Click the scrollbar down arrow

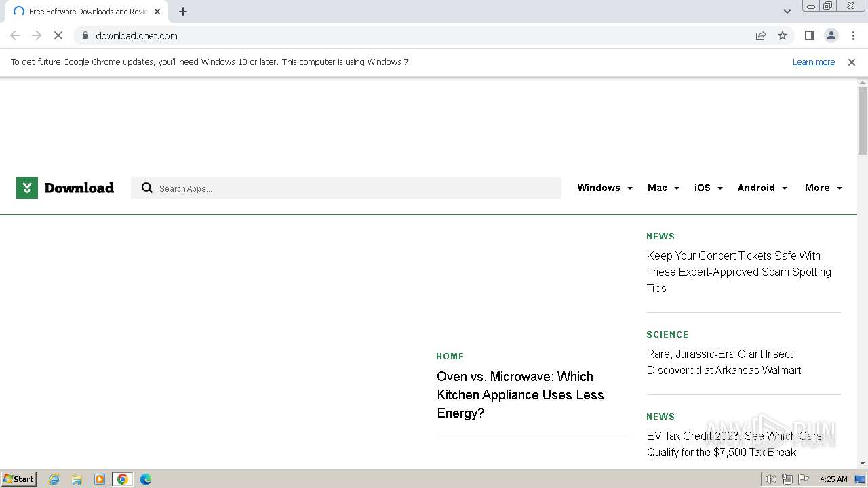click(x=863, y=463)
